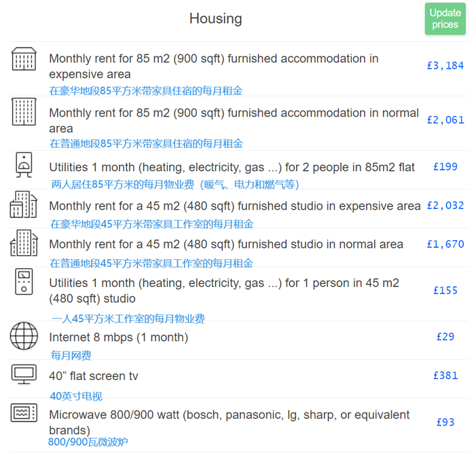
Task: Click the £199 utilities price
Action: [445, 167]
